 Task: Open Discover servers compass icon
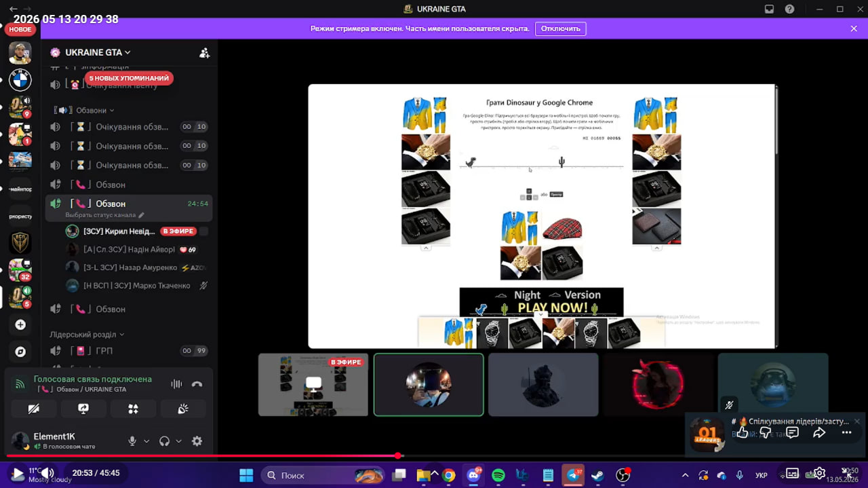tap(20, 352)
